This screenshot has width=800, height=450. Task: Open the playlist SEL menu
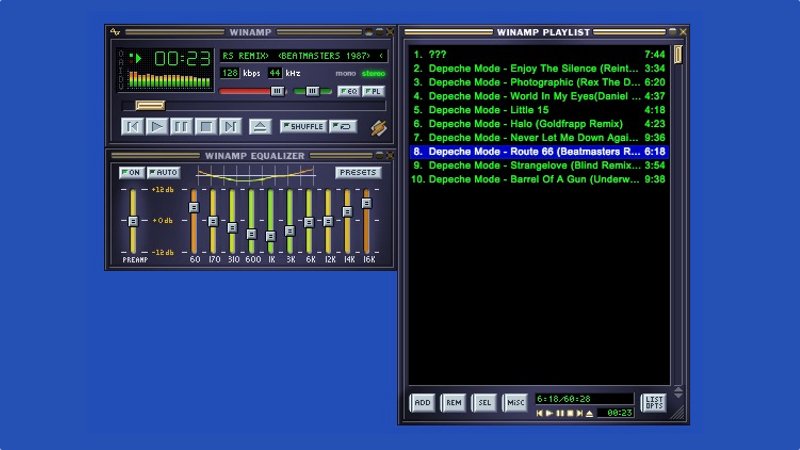pos(485,403)
